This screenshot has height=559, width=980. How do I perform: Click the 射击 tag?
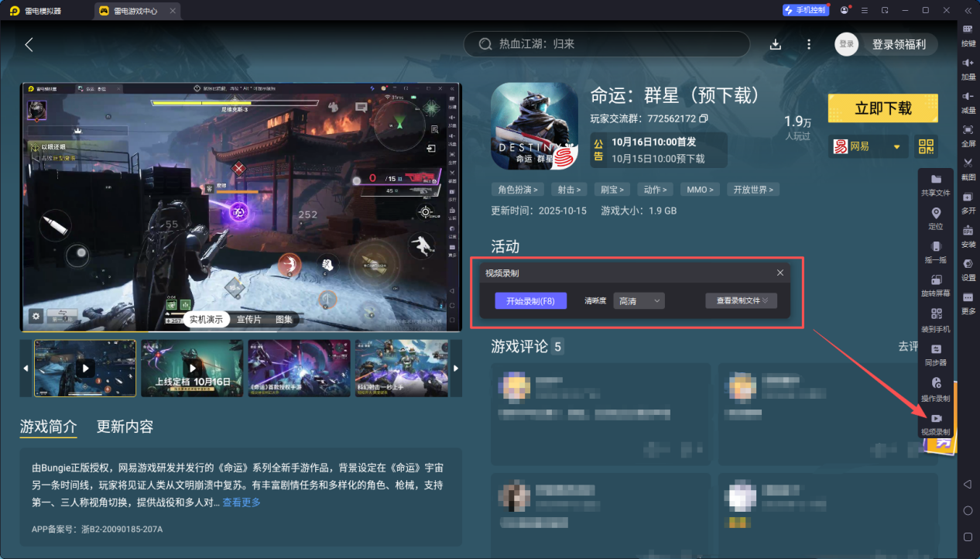tap(569, 190)
